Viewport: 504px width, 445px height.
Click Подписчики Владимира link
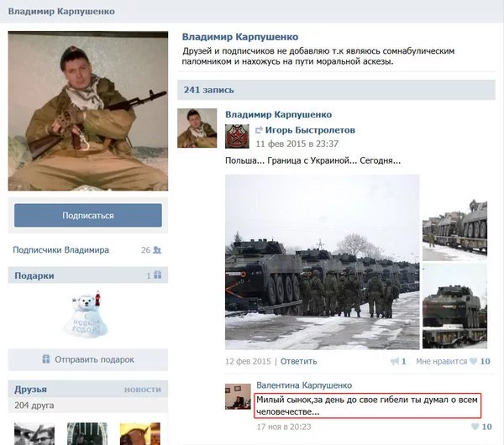click(60, 250)
